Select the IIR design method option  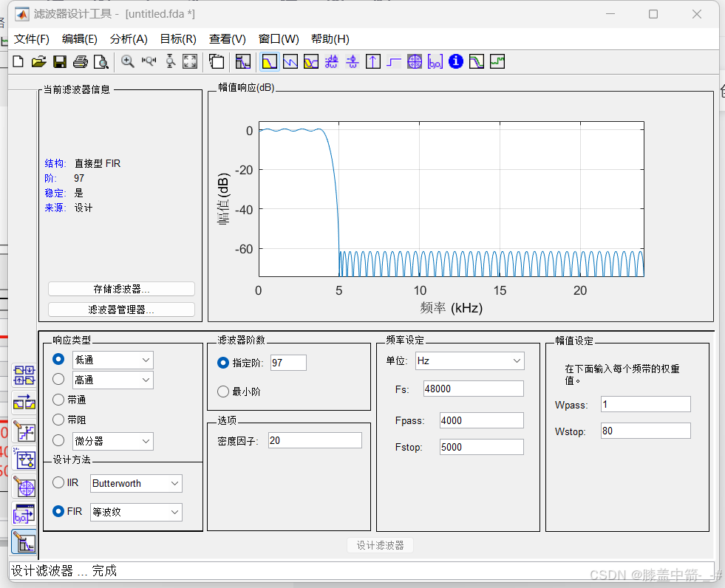59,483
